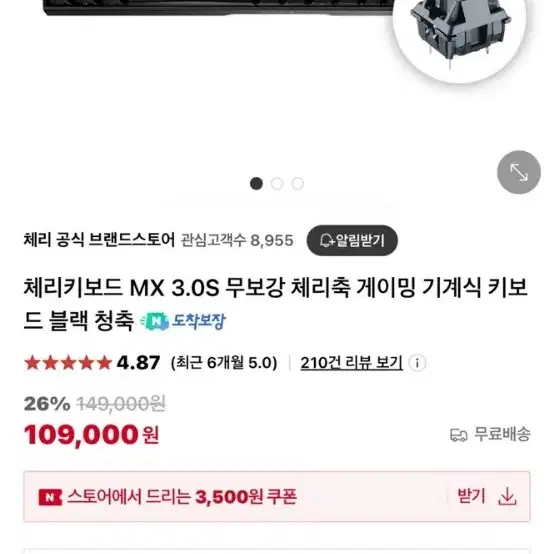Click the 받기 coupon text

(471, 496)
